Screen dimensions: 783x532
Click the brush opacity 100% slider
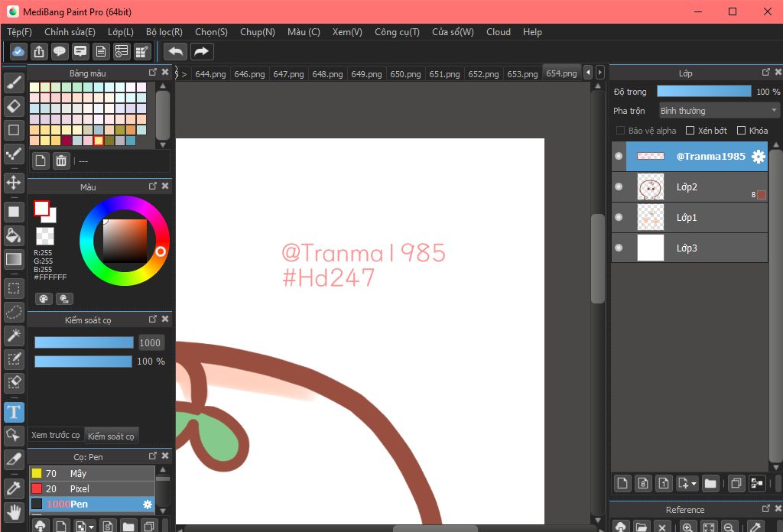83,362
